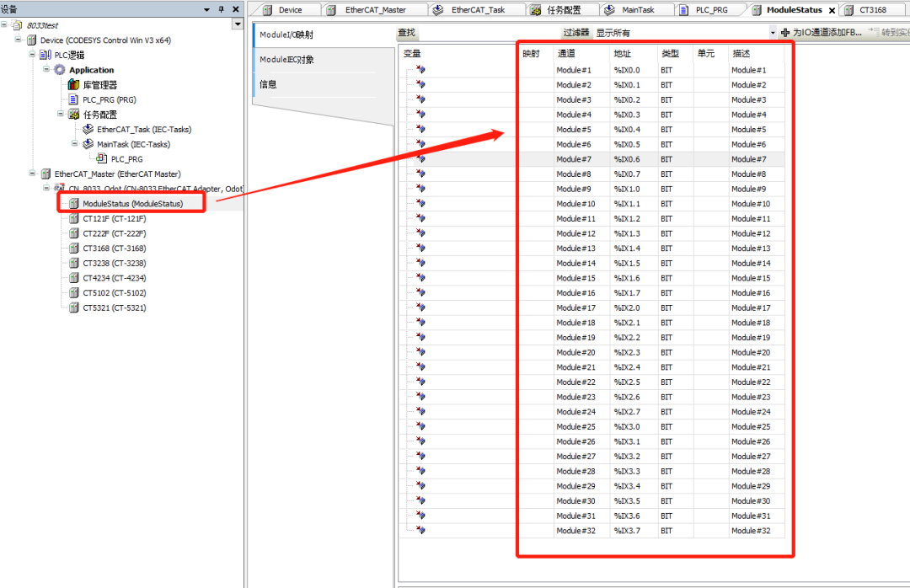The height and width of the screenshot is (588, 910).
Task: Click the Application gear icon in tree
Action: pos(59,70)
